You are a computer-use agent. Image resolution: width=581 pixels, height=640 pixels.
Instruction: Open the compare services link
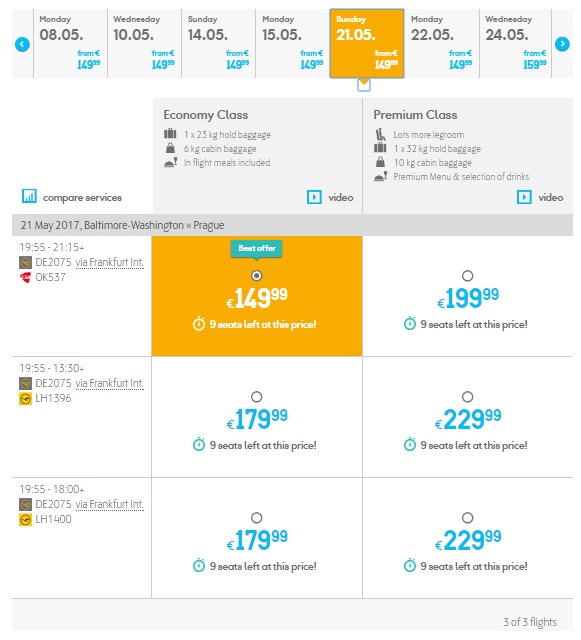[x=82, y=198]
